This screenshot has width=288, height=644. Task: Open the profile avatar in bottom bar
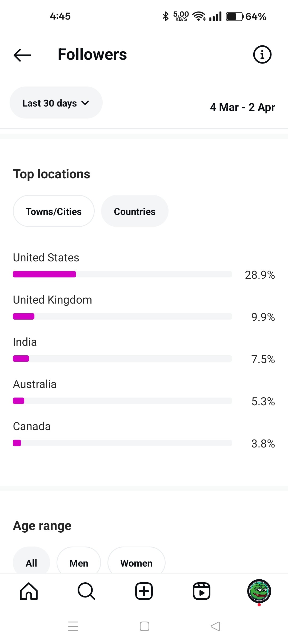tap(259, 591)
